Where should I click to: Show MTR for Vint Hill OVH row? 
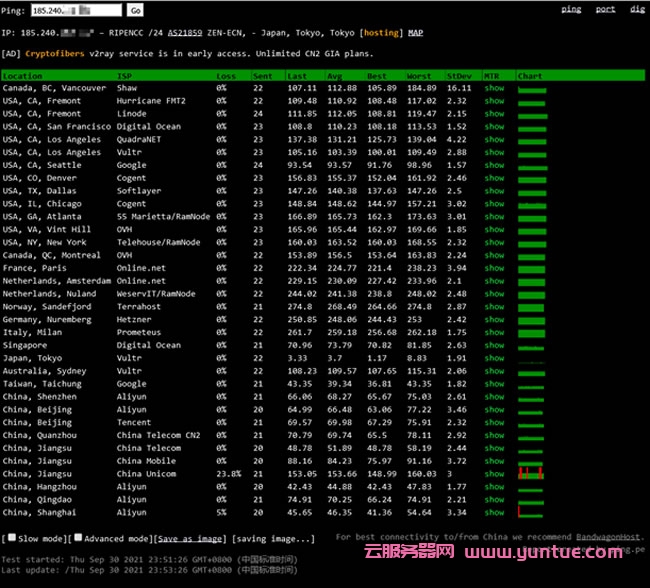(x=494, y=229)
